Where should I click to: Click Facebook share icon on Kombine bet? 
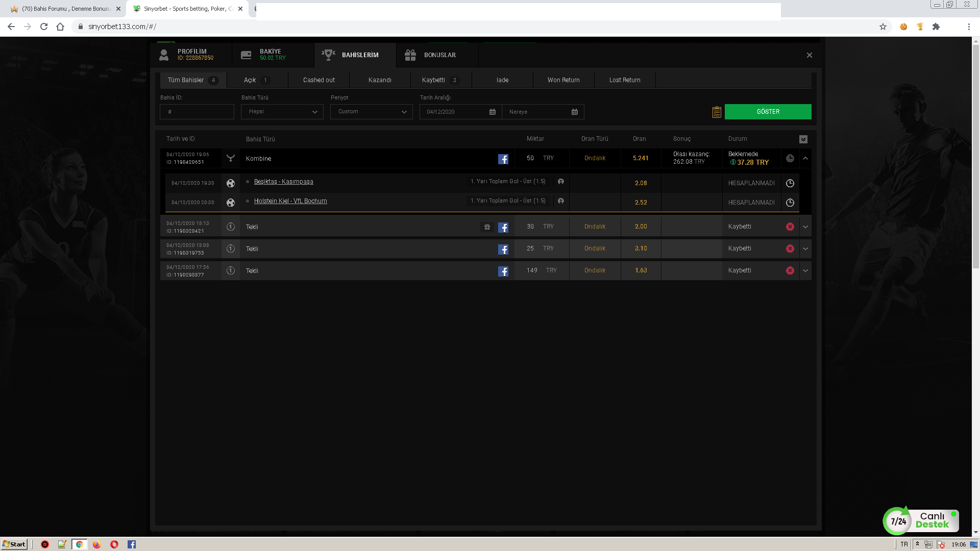click(503, 159)
